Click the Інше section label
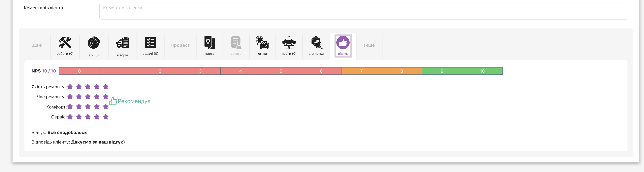Viewport: 644px width, 172px height. (x=369, y=45)
